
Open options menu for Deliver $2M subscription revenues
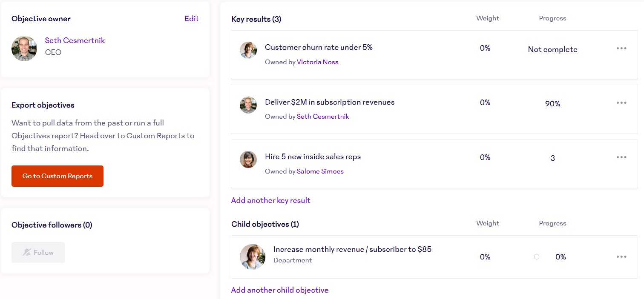pos(621,103)
